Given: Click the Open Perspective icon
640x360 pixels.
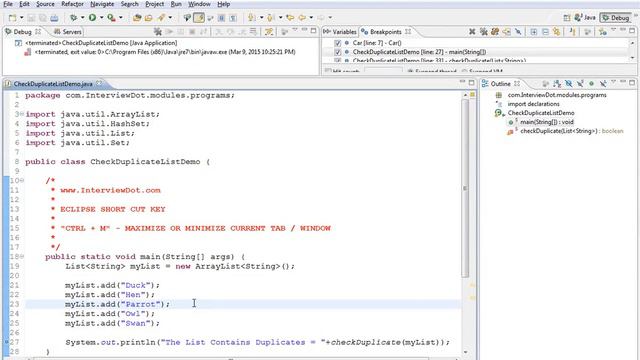Looking at the screenshot, I should (567, 18).
